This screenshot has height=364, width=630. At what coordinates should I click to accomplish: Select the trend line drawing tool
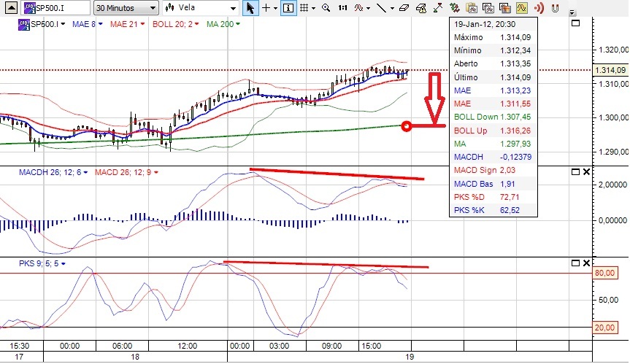coord(381,7)
